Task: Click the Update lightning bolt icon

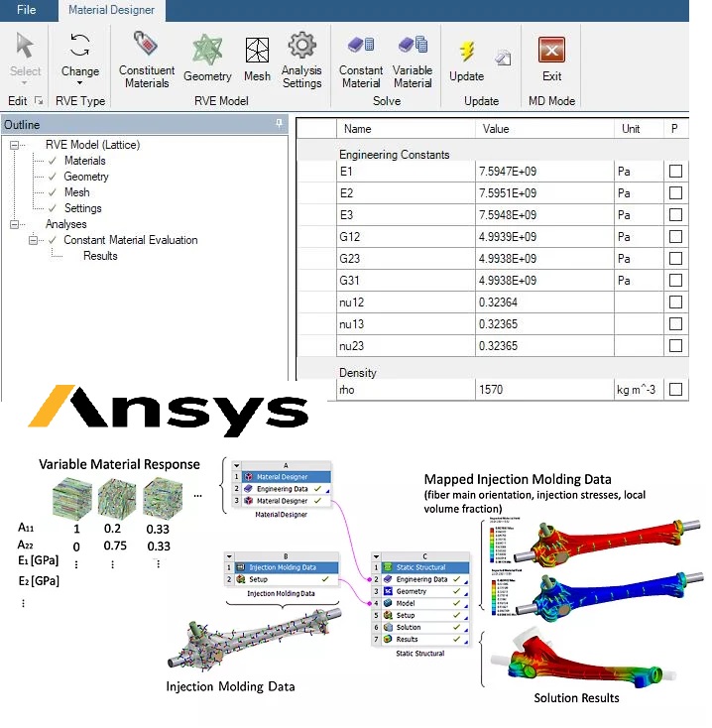Action: pyautogui.click(x=467, y=51)
